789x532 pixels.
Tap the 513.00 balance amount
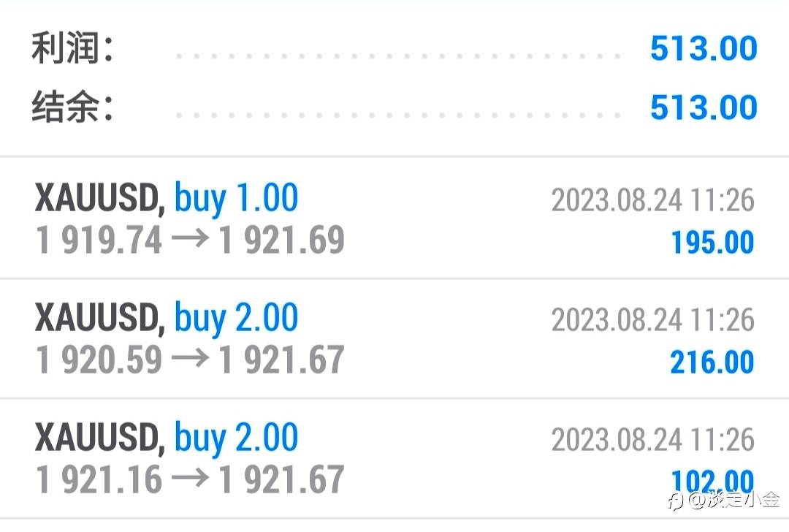point(704,107)
